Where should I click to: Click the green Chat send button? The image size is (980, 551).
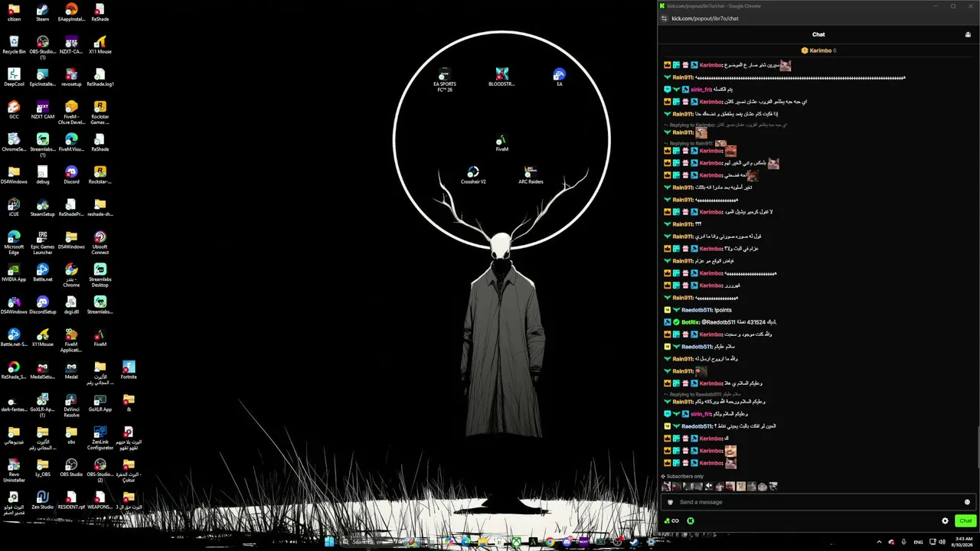pyautogui.click(x=965, y=520)
